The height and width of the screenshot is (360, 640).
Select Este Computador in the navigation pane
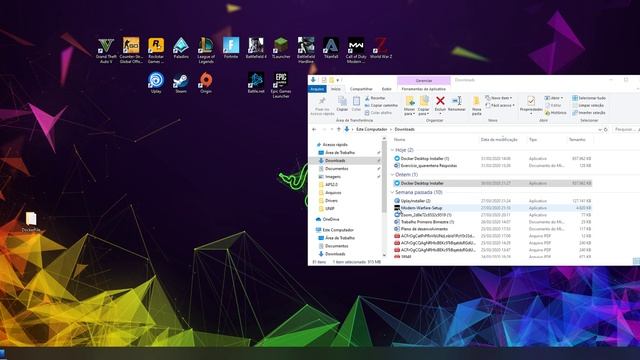coord(338,230)
